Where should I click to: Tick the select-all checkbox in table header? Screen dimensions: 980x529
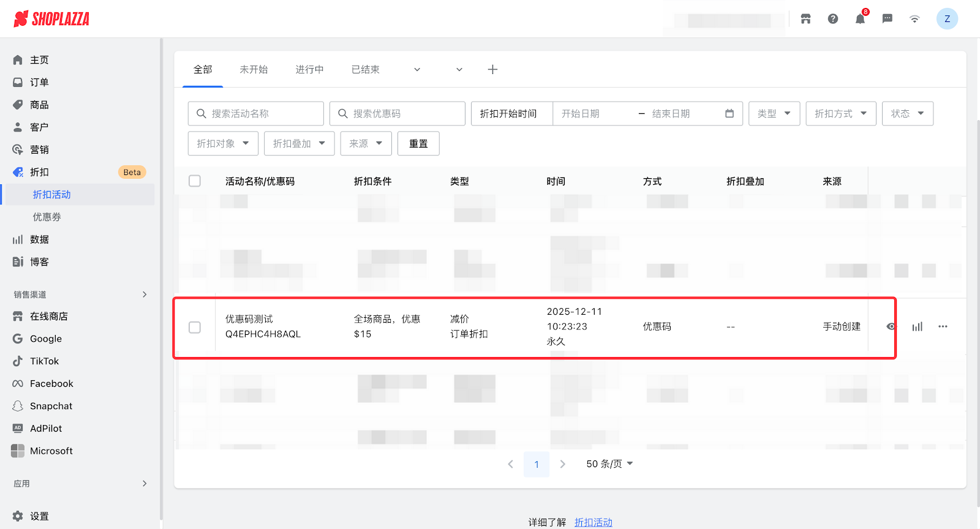195,181
